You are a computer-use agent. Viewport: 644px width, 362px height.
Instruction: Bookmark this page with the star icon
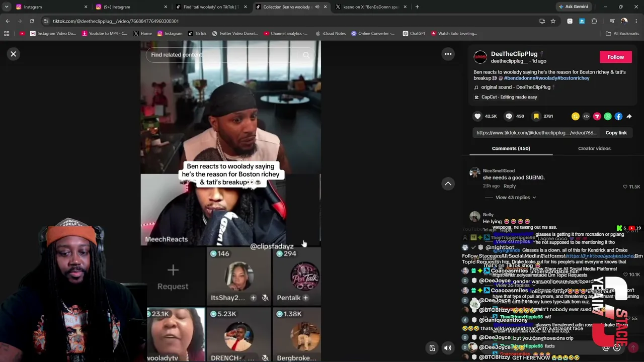pyautogui.click(x=553, y=21)
